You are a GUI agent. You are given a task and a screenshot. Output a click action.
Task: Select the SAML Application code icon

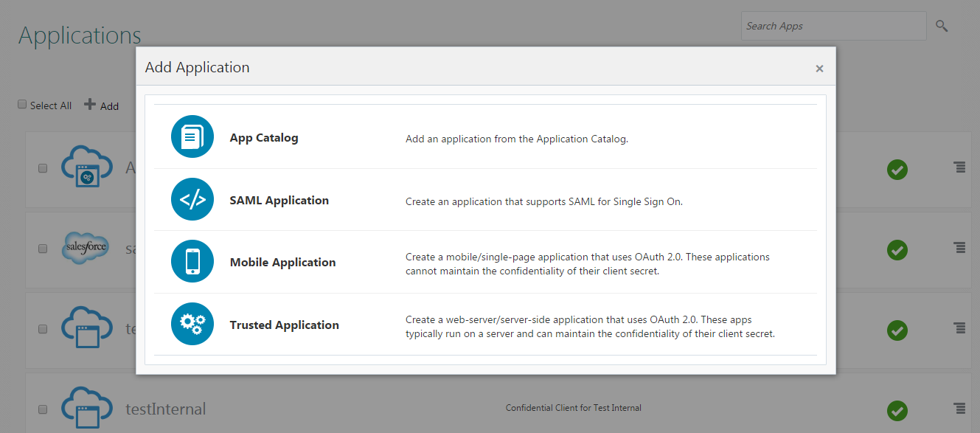click(192, 199)
